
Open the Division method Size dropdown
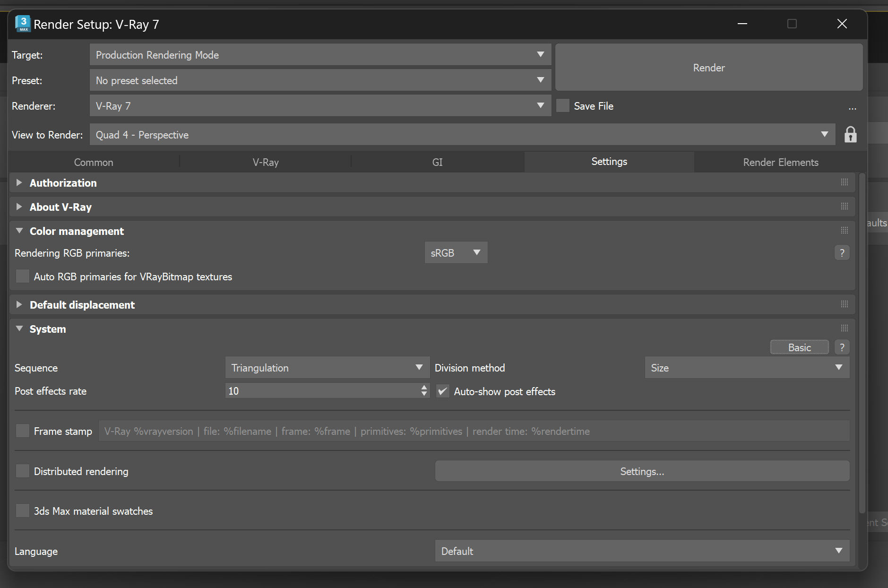(x=747, y=368)
